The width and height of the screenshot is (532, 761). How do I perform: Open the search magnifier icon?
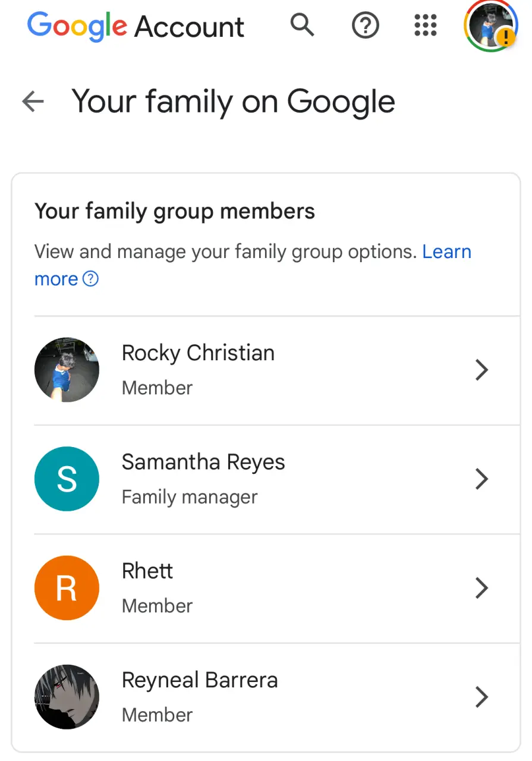pos(302,26)
